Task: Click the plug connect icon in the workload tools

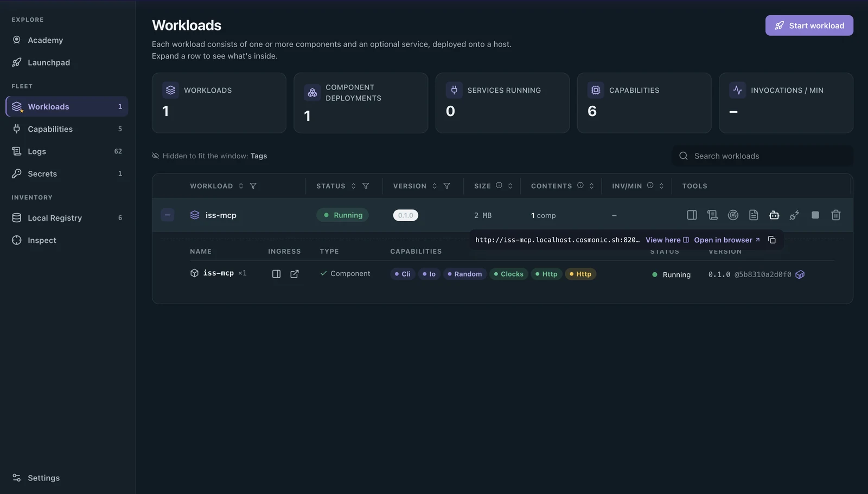Action: click(795, 215)
